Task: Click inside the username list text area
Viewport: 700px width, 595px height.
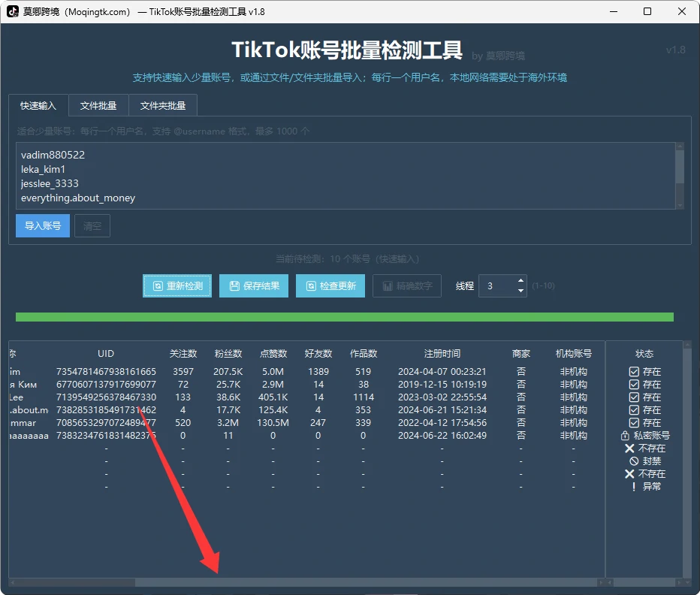Action: click(x=346, y=176)
